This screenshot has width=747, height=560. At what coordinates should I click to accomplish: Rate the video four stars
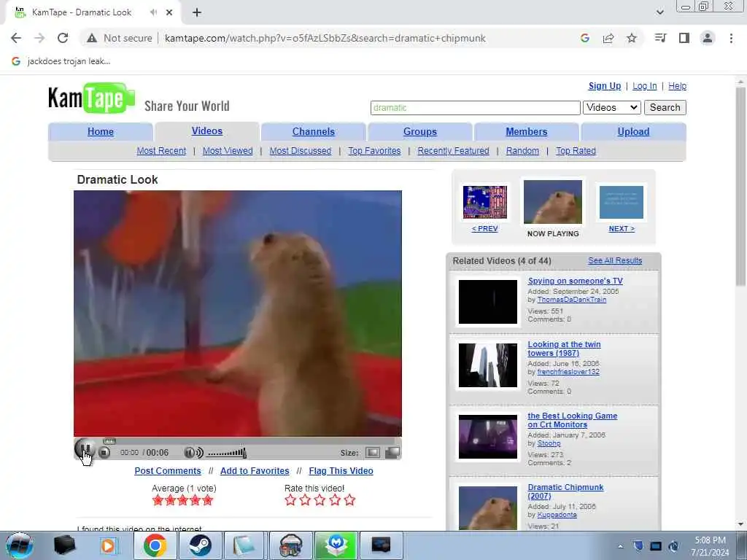pos(335,500)
